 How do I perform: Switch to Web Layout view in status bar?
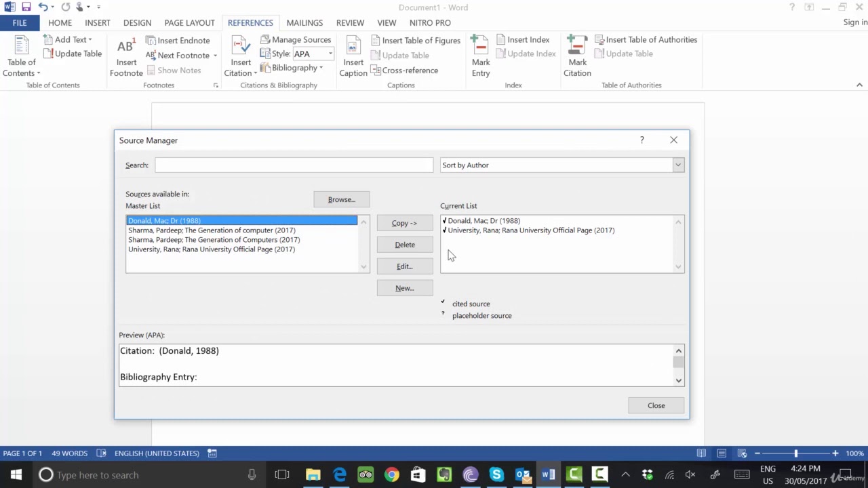(x=742, y=453)
